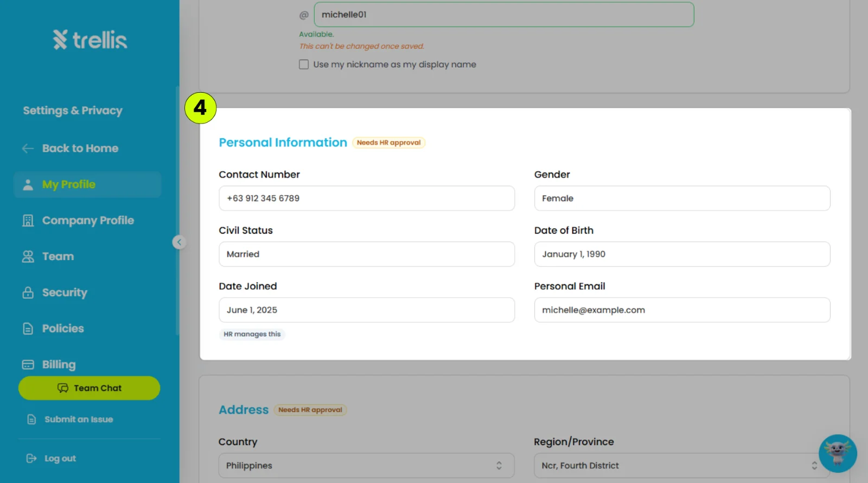The height and width of the screenshot is (483, 868).
Task: Click the building icon beside Company Profile
Action: (28, 221)
